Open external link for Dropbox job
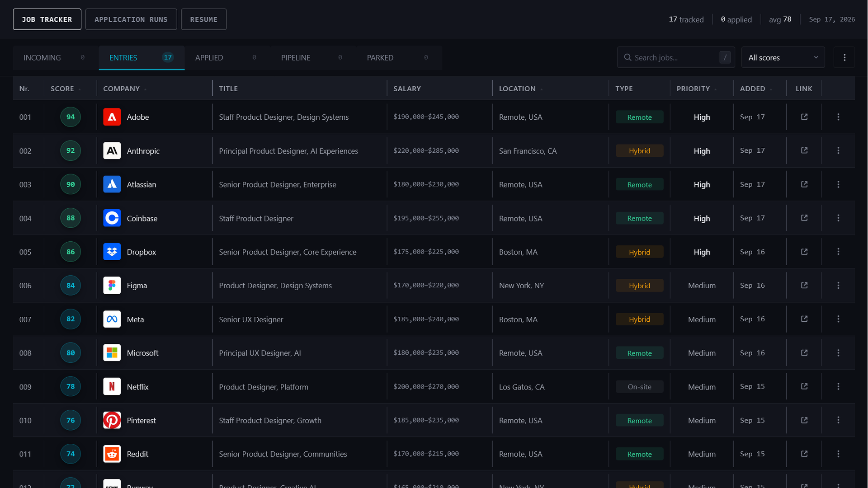 coord(804,252)
